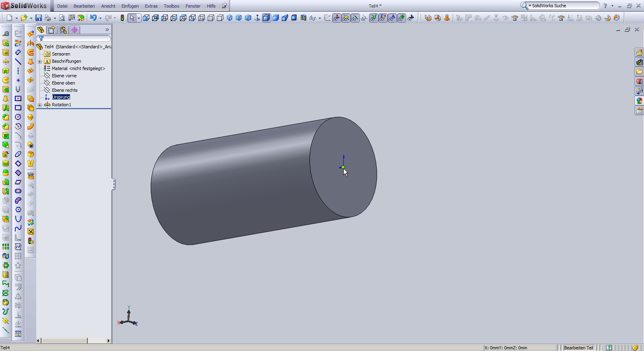Toggle view planes visibility button
Screen dimensions: 644x351
[x=346, y=18]
